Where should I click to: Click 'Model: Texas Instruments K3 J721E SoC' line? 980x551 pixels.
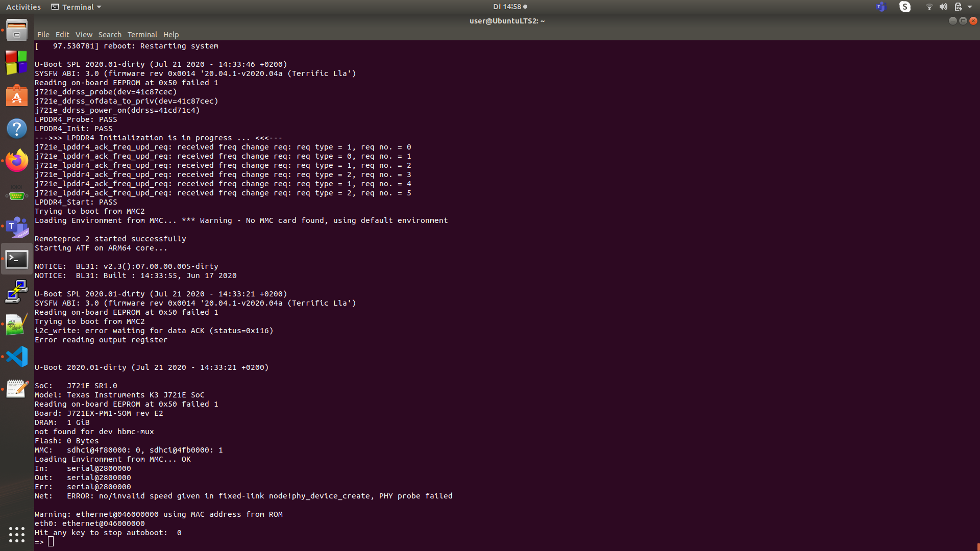(119, 395)
